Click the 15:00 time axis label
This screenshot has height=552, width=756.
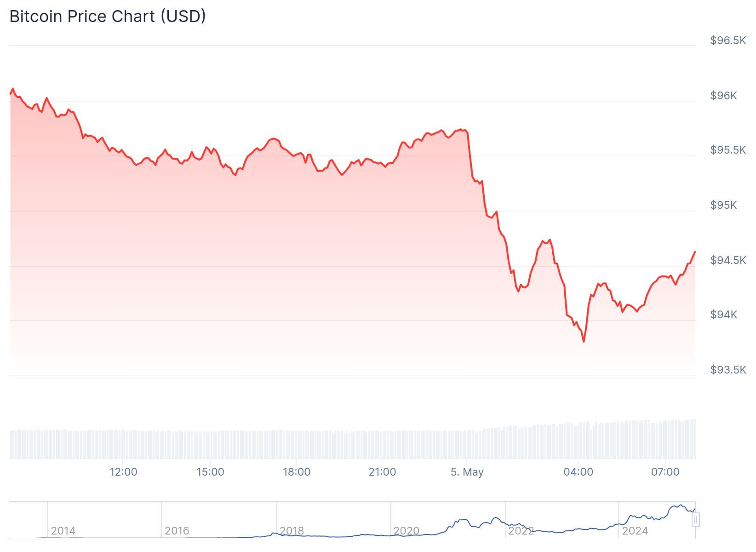(x=210, y=472)
